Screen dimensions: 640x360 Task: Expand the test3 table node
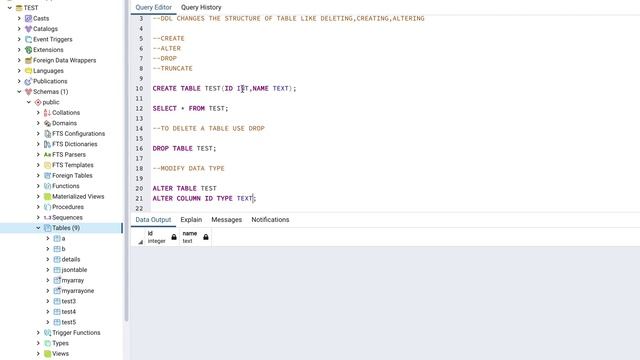click(48, 301)
